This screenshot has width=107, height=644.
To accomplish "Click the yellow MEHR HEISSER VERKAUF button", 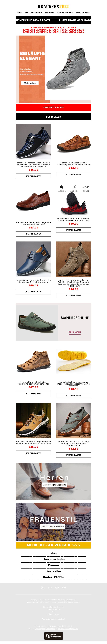I will point(53,545).
